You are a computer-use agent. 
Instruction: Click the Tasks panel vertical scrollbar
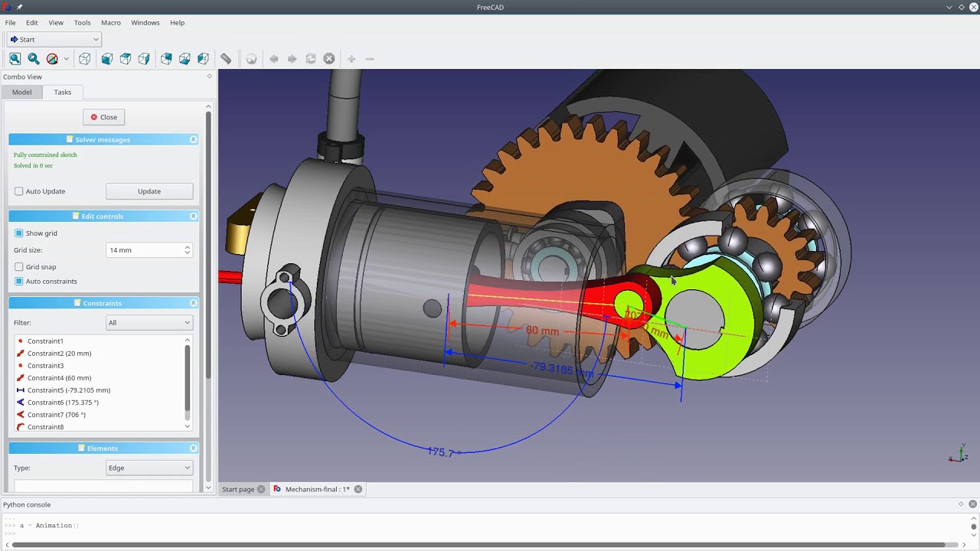coord(208,245)
